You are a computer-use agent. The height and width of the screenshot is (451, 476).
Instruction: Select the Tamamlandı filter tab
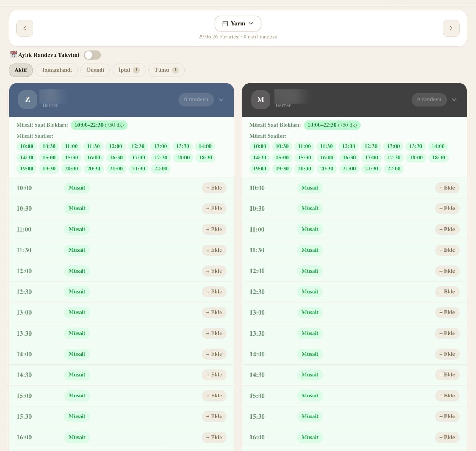pyautogui.click(x=57, y=70)
